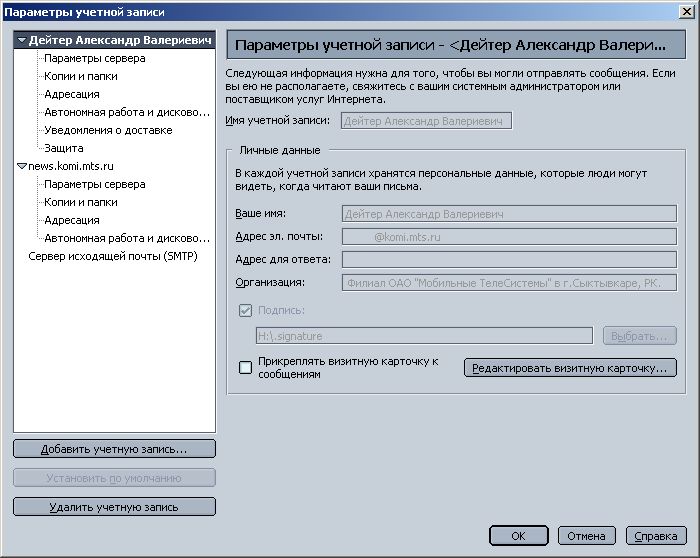Click the Адрес для ответа field
Image resolution: width=700 pixels, height=558 pixels.
[510, 260]
